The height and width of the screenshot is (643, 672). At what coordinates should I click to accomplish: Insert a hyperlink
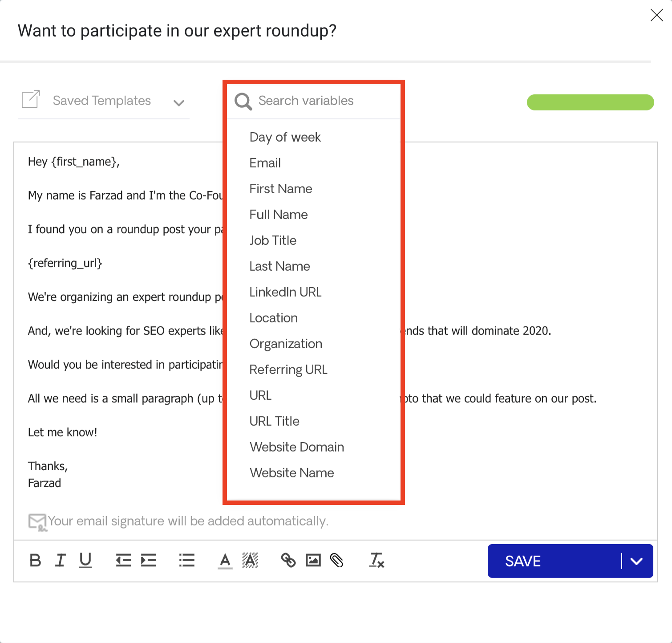[x=288, y=560]
